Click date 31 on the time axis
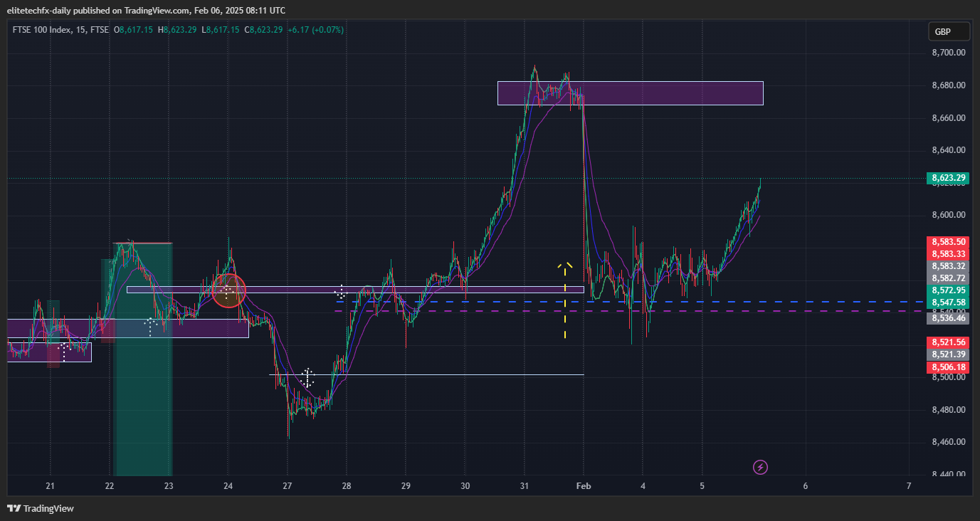The width and height of the screenshot is (980, 521). pos(524,486)
